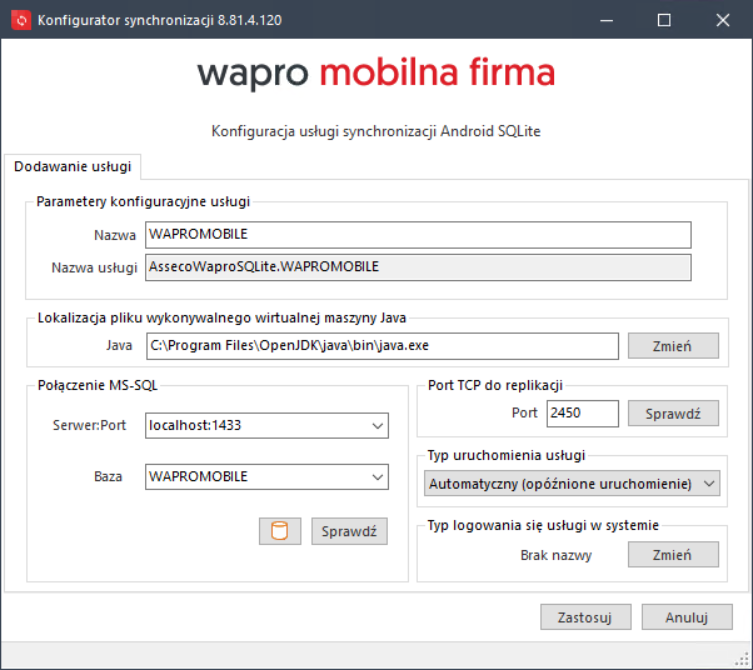Click Sprawdź next to the TCP port

click(x=673, y=414)
